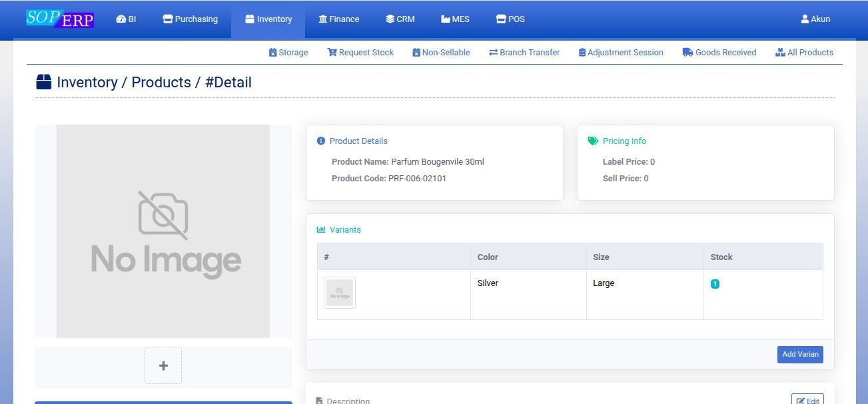This screenshot has height=404, width=868.
Task: Click the Goods Received truck icon
Action: click(x=687, y=52)
